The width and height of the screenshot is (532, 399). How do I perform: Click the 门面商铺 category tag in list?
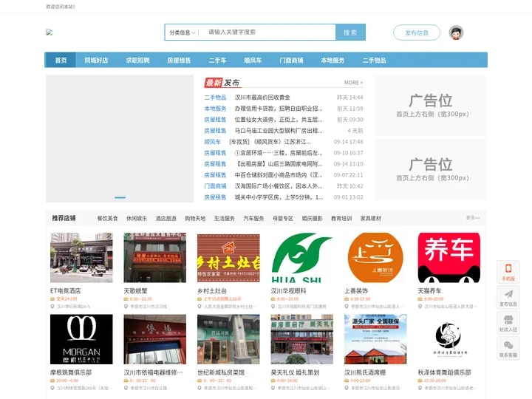215,186
